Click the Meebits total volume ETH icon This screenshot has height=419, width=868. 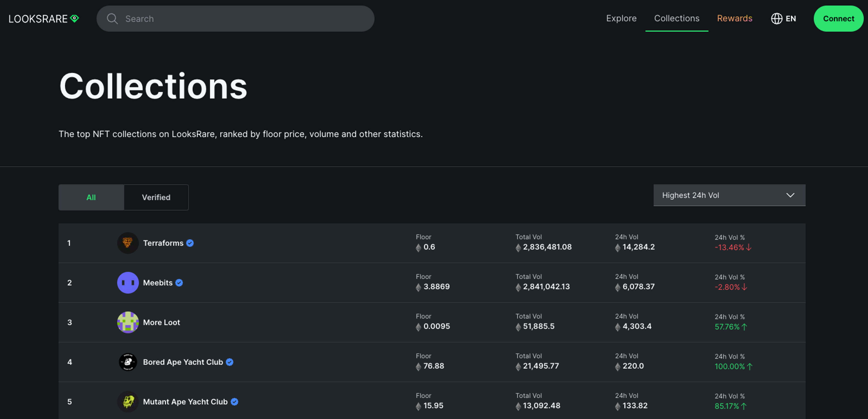518,287
